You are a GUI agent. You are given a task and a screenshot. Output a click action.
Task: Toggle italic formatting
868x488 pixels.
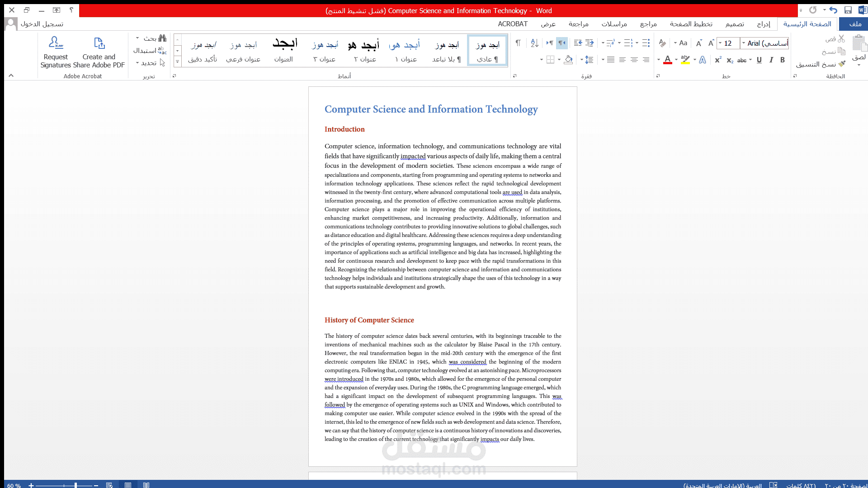click(771, 60)
